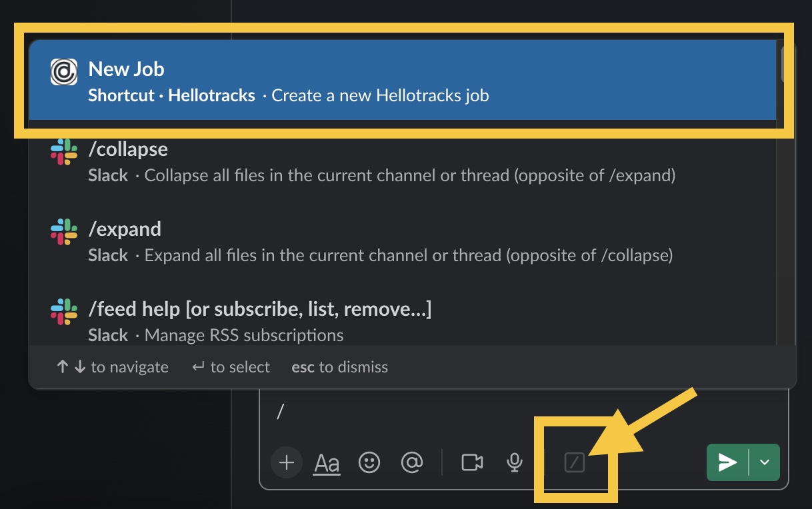Viewport: 812px width, 509px height.
Task: Click the slash shortcuts button
Action: (x=574, y=462)
